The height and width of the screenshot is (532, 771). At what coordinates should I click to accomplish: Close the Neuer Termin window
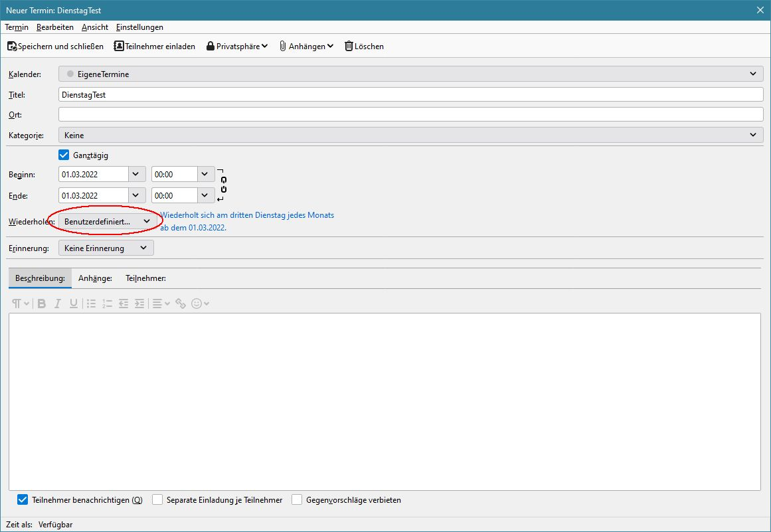click(760, 10)
